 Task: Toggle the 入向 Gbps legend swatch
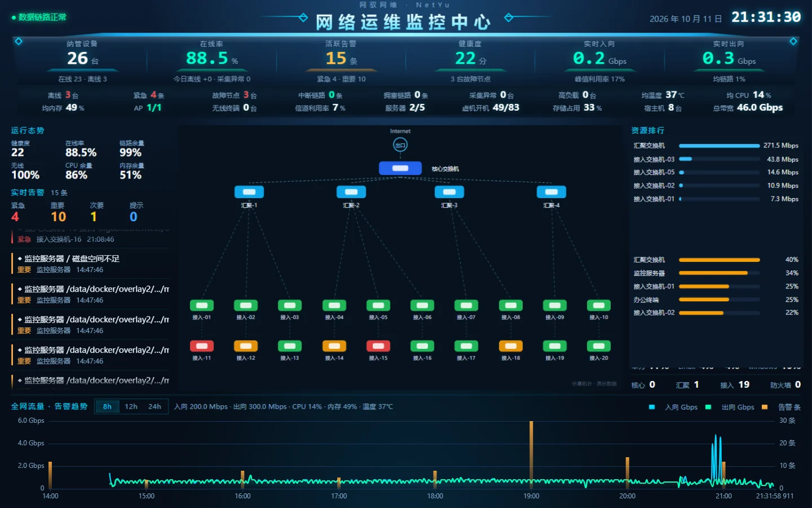(652, 407)
